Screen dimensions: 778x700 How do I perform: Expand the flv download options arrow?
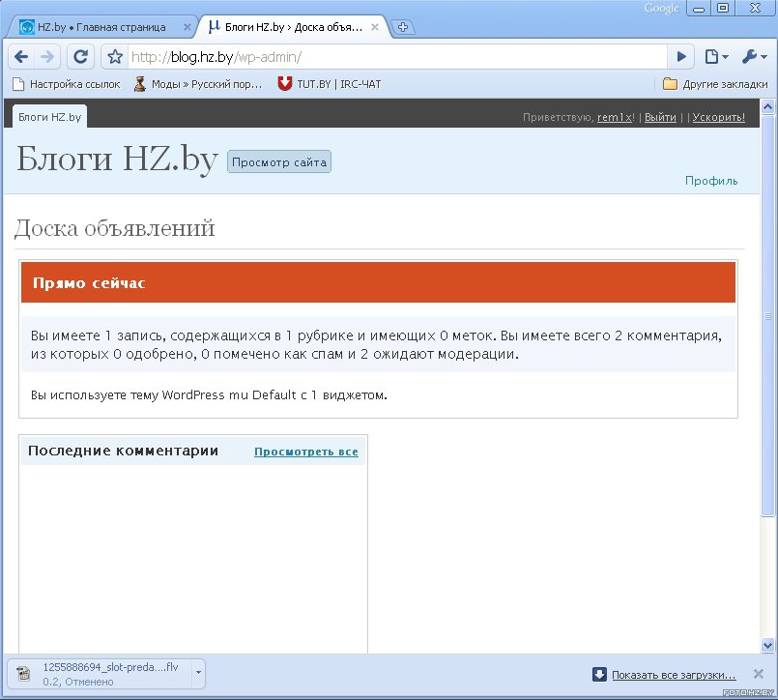click(198, 673)
